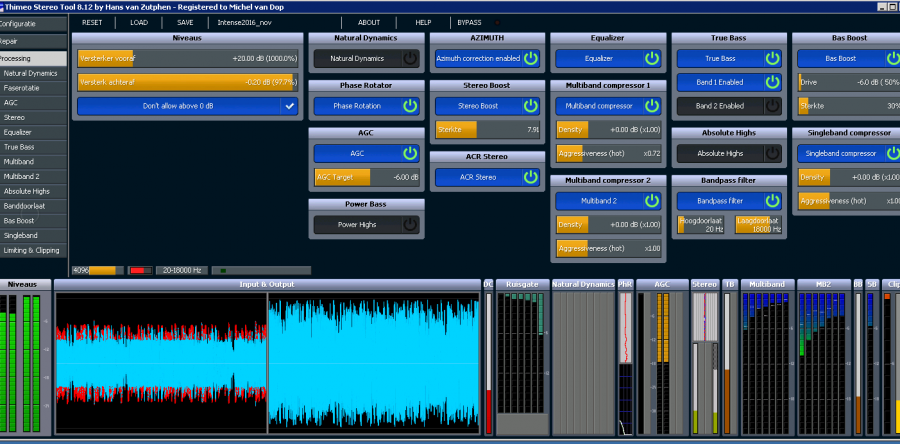Toggle Band 1 Enabled power icon
Image resolution: width=900 pixels, height=444 pixels.
(x=773, y=83)
